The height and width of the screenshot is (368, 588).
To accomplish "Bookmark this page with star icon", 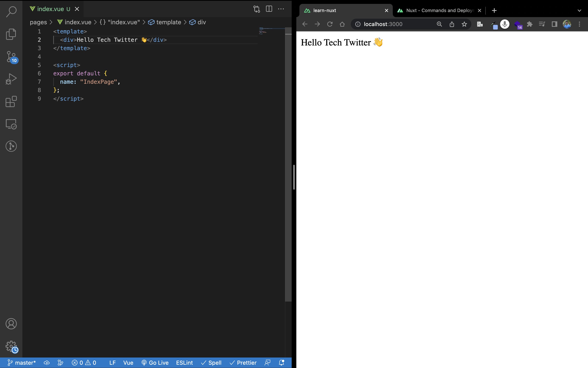I will [x=464, y=24].
